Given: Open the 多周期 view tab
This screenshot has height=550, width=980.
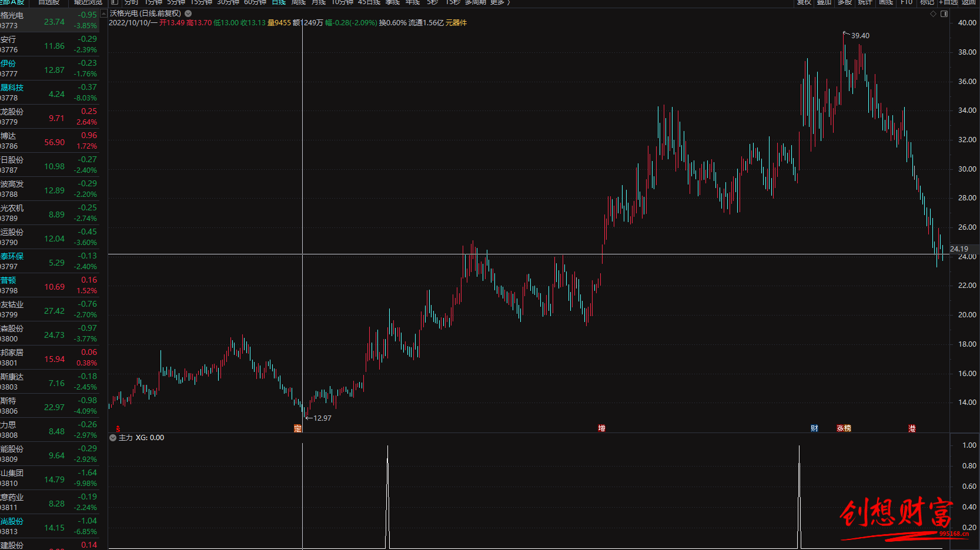Looking at the screenshot, I should coord(476,2).
